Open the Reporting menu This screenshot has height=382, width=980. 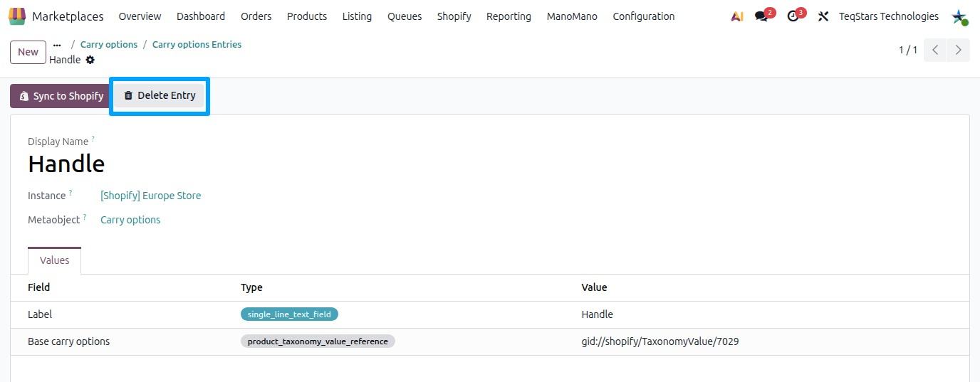(x=509, y=16)
